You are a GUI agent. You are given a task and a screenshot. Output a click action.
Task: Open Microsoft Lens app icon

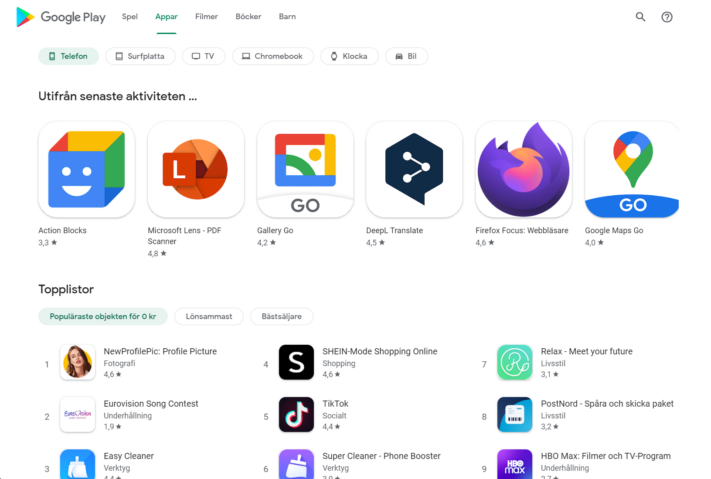pyautogui.click(x=196, y=169)
